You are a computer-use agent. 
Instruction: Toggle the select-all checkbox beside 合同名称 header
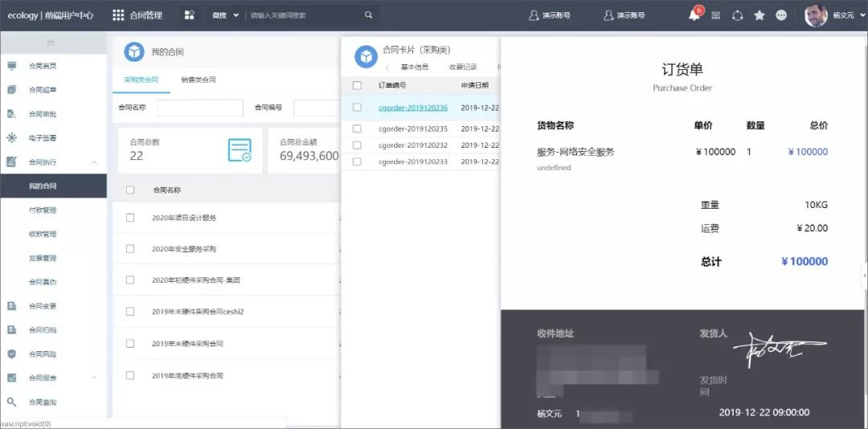coord(130,190)
